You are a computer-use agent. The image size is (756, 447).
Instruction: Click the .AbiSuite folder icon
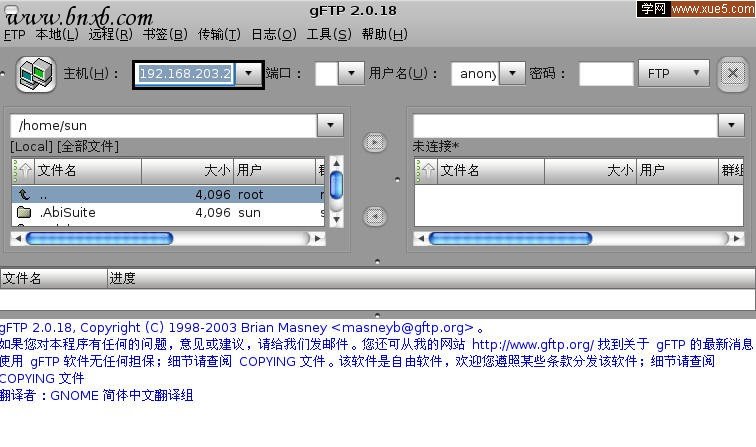24,212
